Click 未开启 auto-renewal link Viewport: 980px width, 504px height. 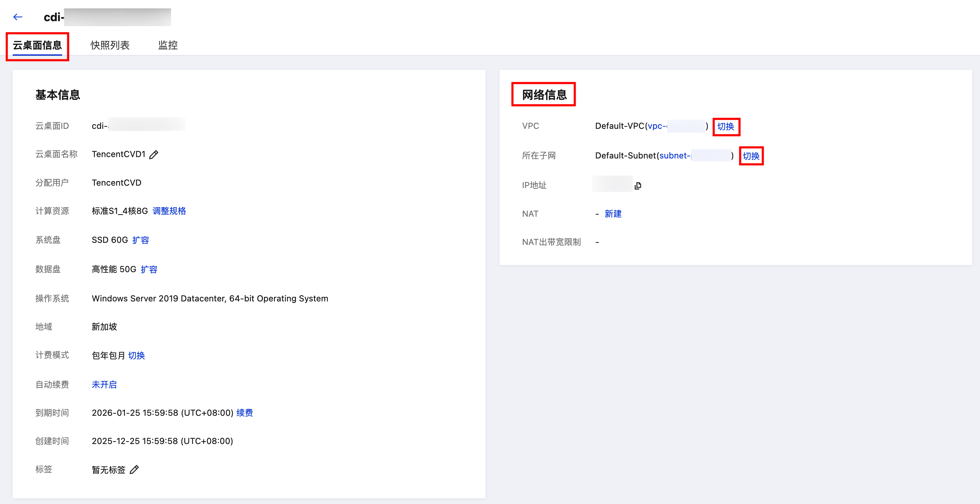104,384
